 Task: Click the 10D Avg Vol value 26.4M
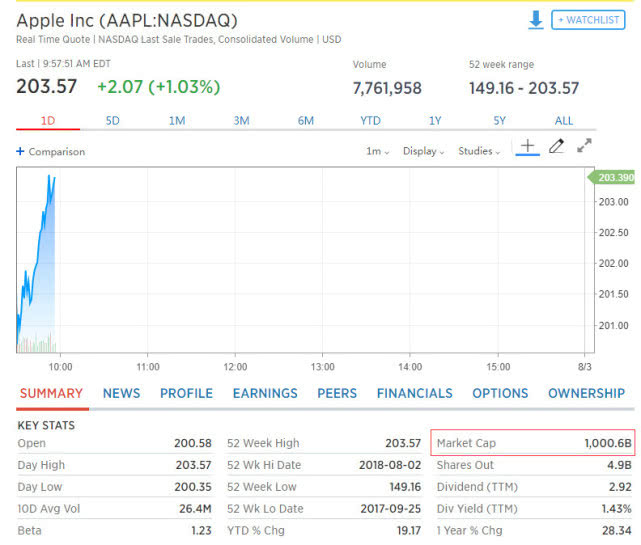(x=195, y=509)
